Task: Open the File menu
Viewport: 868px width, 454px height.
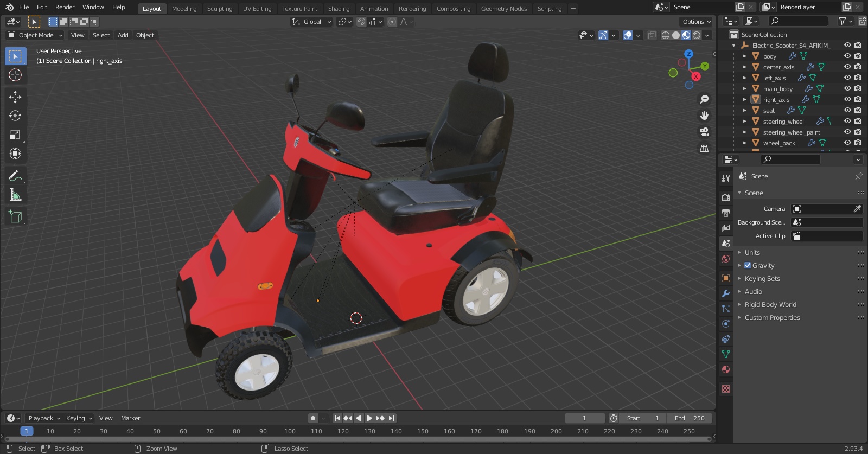Action: (24, 7)
